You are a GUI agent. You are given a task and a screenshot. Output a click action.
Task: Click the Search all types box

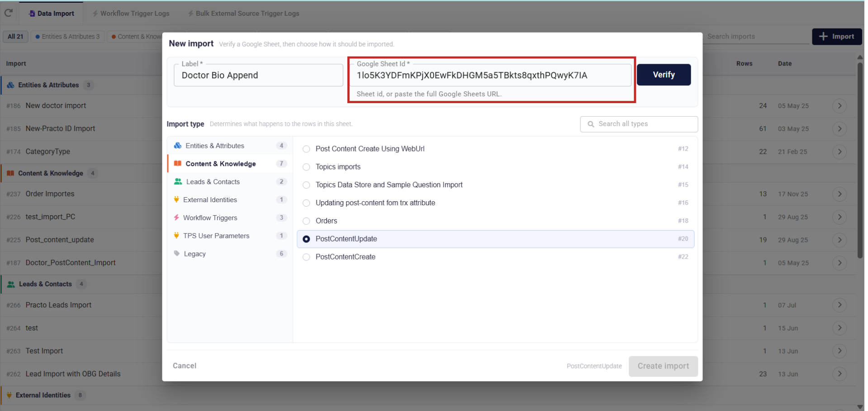639,124
